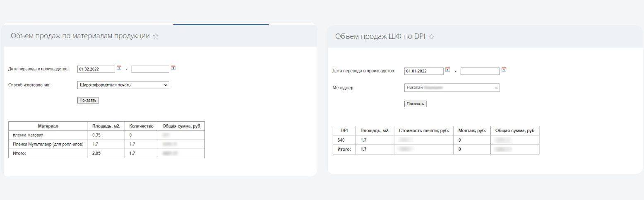Click Общая сумма header in DPI table
Viewport: 644px width, 200px height.
pos(515,130)
